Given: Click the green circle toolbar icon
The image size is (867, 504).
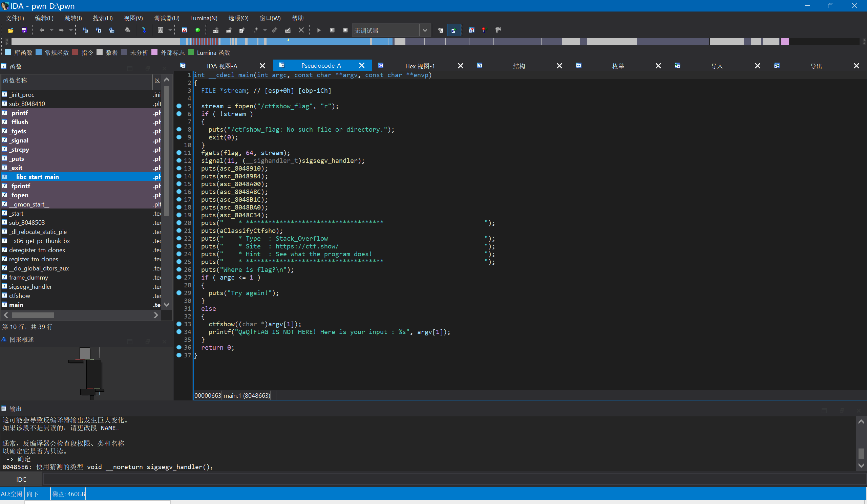Looking at the screenshot, I should (x=197, y=30).
